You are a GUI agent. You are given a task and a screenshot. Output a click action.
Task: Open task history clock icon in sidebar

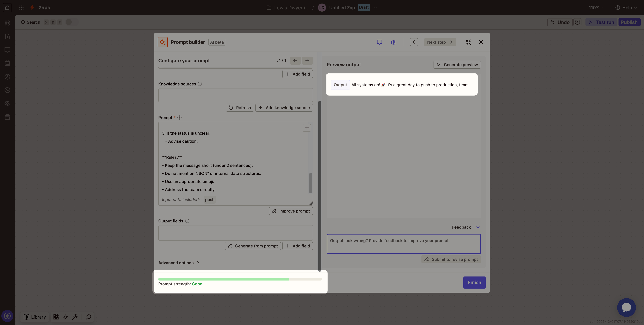(x=7, y=77)
